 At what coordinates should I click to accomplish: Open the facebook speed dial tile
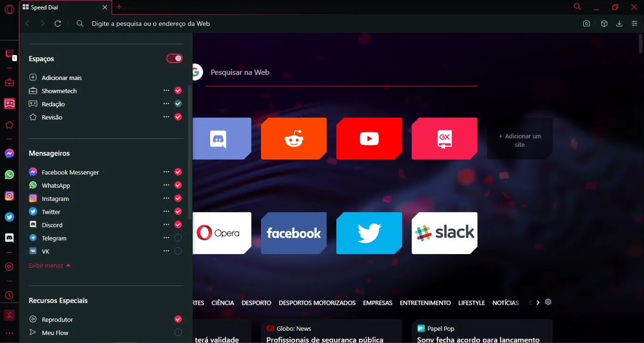[x=294, y=233]
